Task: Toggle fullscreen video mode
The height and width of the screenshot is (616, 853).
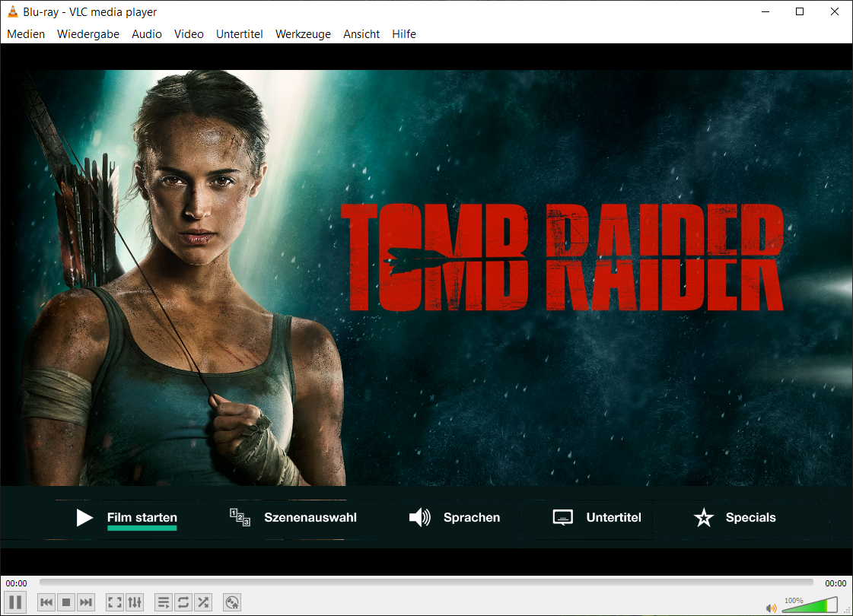Action: point(114,602)
